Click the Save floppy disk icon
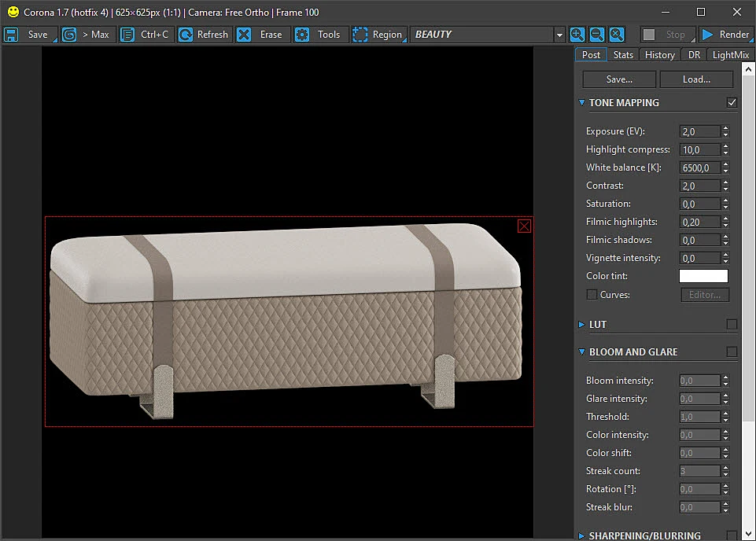 (11, 35)
